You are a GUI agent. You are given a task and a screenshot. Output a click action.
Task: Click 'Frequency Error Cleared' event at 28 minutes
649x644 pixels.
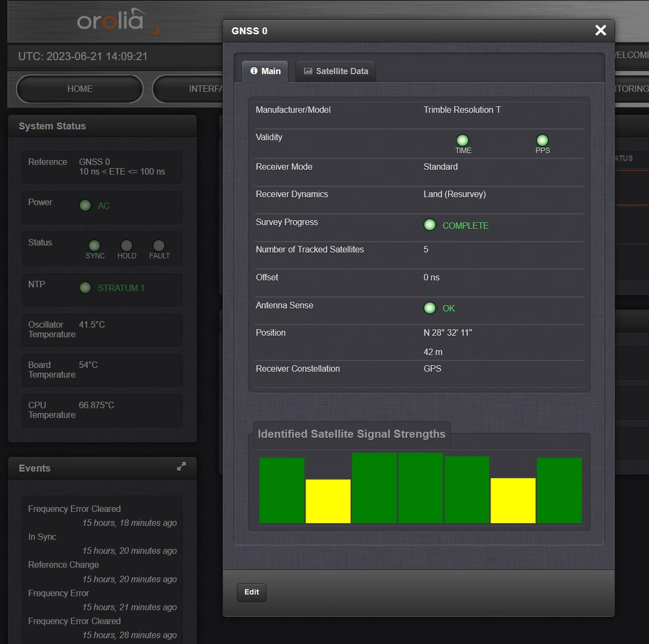click(74, 621)
